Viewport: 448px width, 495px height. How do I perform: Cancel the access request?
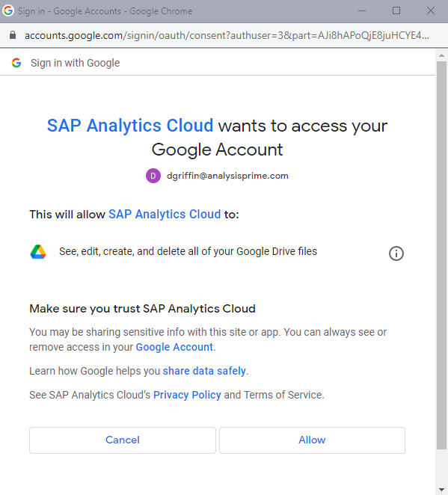[123, 440]
